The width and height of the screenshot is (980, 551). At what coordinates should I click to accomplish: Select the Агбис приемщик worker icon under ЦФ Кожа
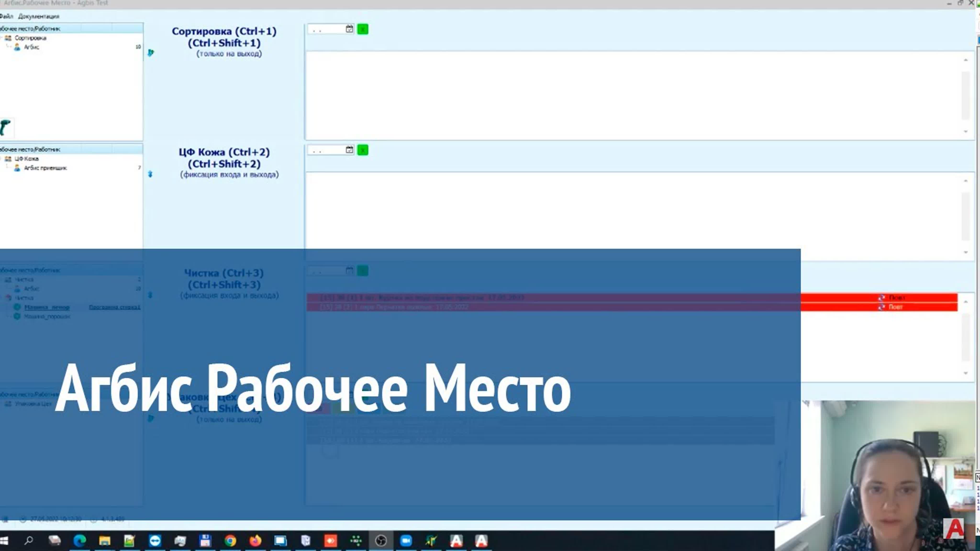click(x=17, y=168)
